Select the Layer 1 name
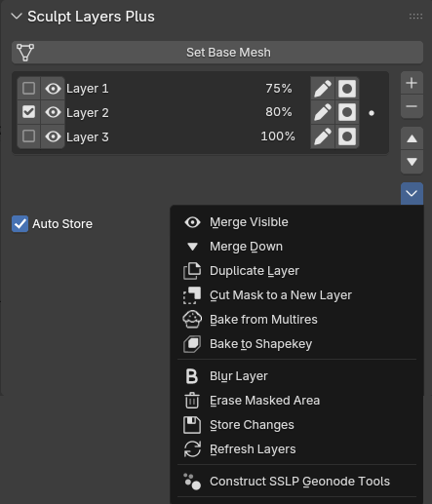Image resolution: width=432 pixels, height=504 pixels. tap(88, 89)
